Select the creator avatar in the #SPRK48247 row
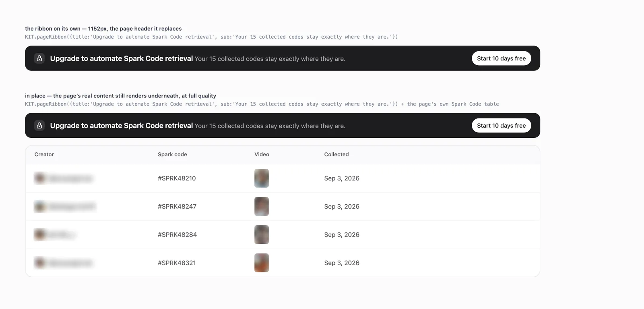This screenshot has height=309, width=644. [x=40, y=206]
